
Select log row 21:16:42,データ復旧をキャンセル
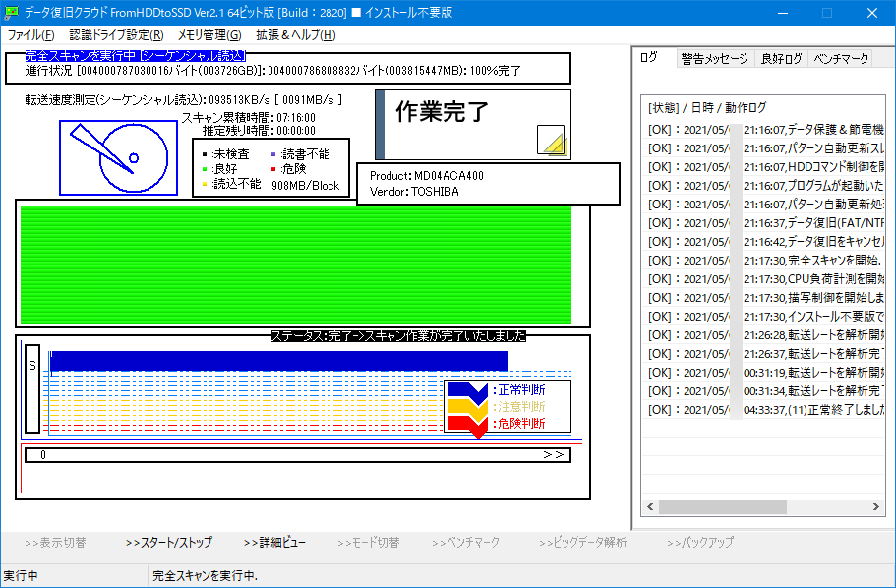click(x=763, y=242)
